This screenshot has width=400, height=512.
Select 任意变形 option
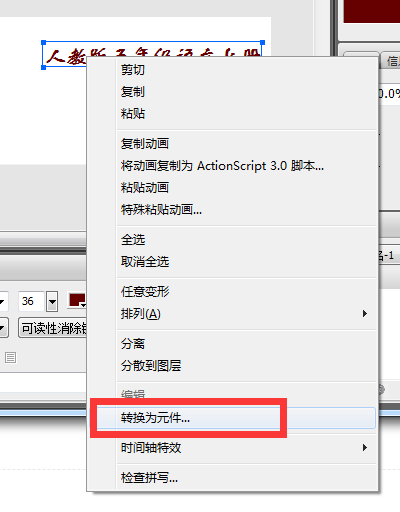coord(145,292)
